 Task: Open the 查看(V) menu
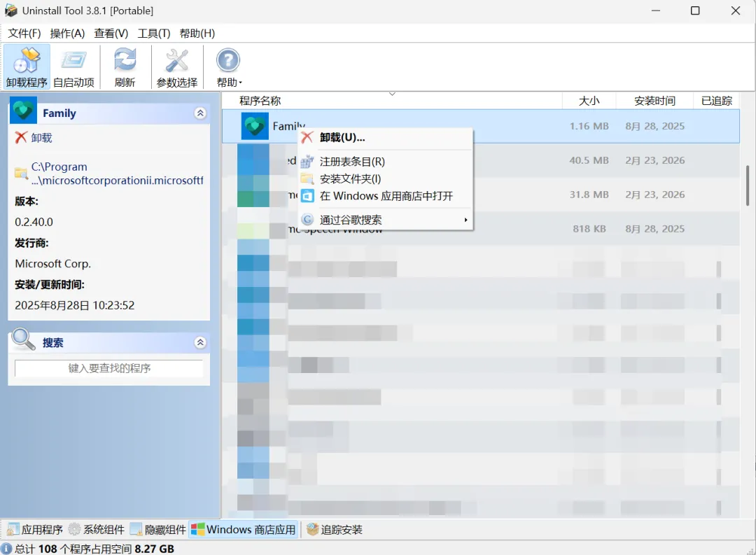(x=111, y=34)
